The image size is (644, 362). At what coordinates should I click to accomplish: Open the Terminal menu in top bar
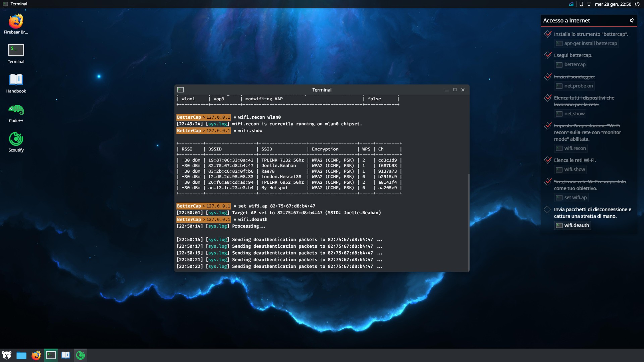[15, 4]
